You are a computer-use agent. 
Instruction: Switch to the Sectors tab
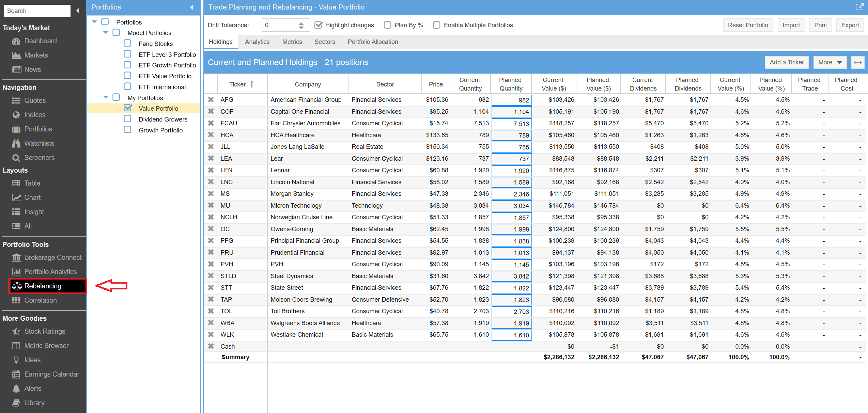coord(325,42)
